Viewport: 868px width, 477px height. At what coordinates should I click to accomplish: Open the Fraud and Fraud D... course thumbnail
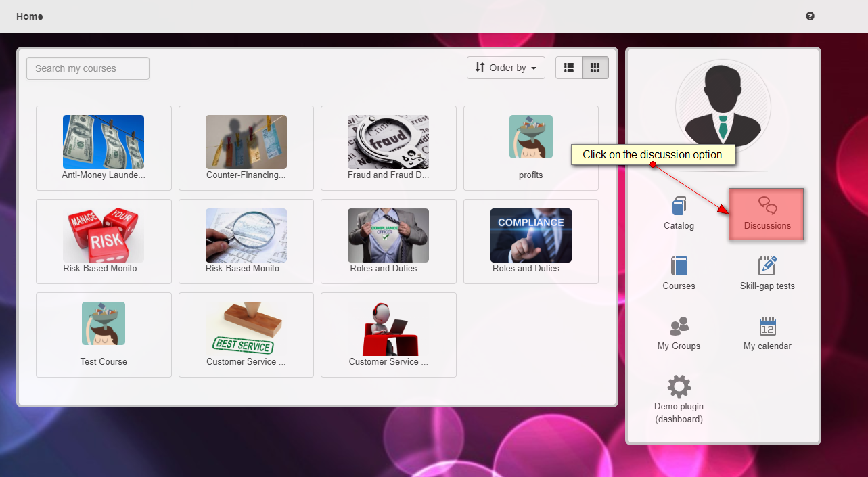click(388, 142)
